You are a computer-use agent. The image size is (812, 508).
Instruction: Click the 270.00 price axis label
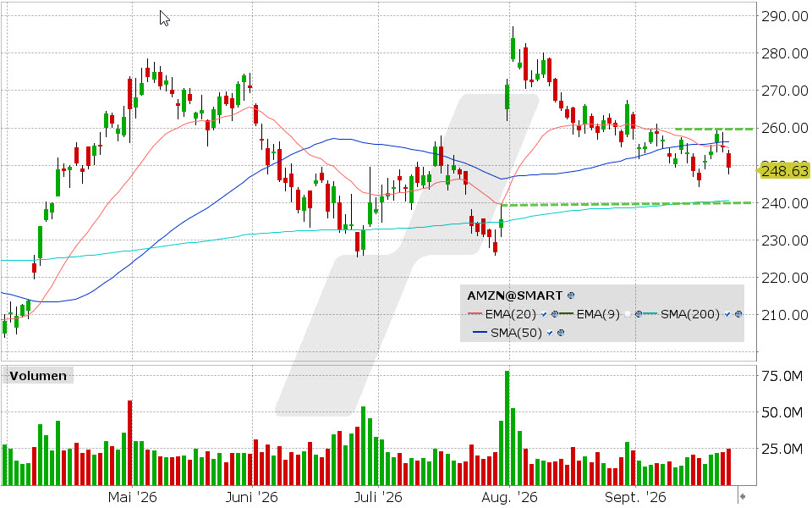click(785, 91)
